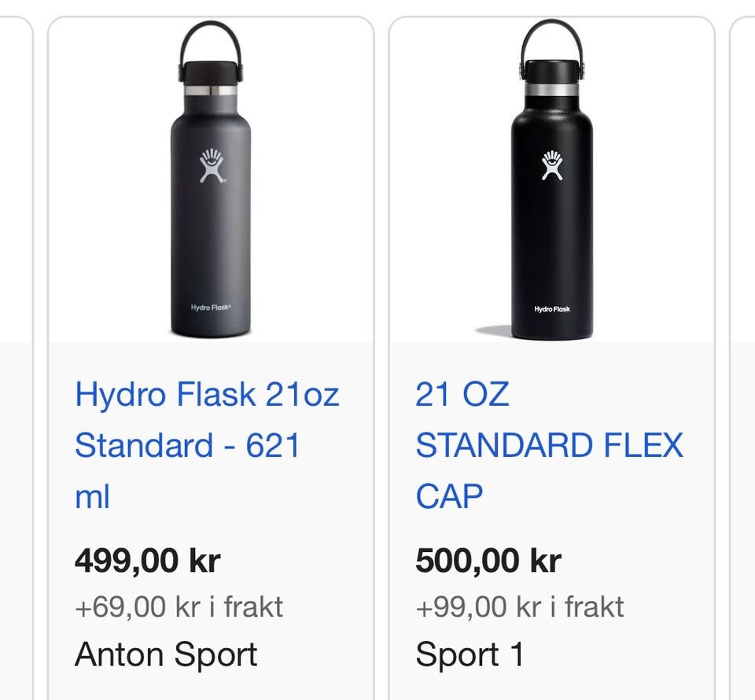The width and height of the screenshot is (755, 700).
Task: Click the Hydro Flask brand text on the grey bottle
Action: [x=210, y=308]
